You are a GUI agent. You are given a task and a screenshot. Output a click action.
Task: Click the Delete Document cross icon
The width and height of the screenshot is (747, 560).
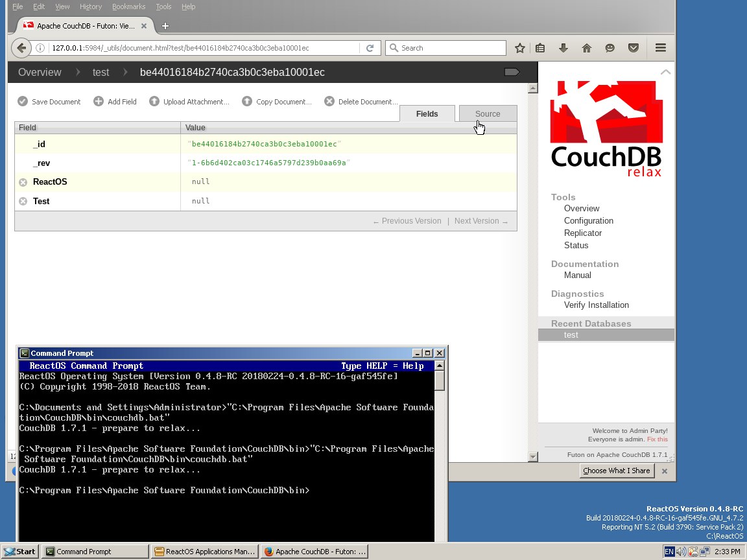coord(329,101)
